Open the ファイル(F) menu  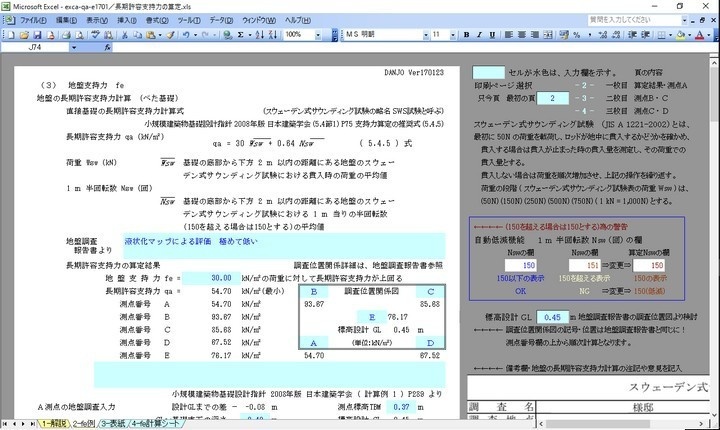coord(33,20)
